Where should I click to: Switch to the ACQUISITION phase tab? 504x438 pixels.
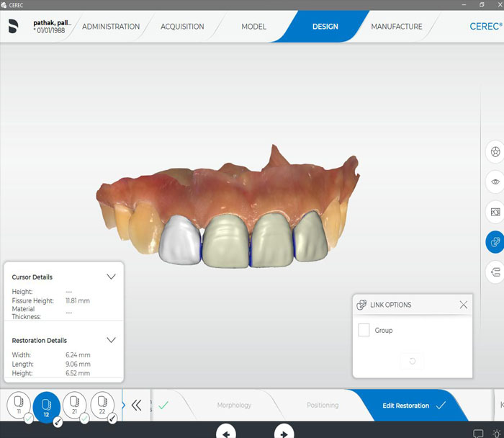point(182,27)
